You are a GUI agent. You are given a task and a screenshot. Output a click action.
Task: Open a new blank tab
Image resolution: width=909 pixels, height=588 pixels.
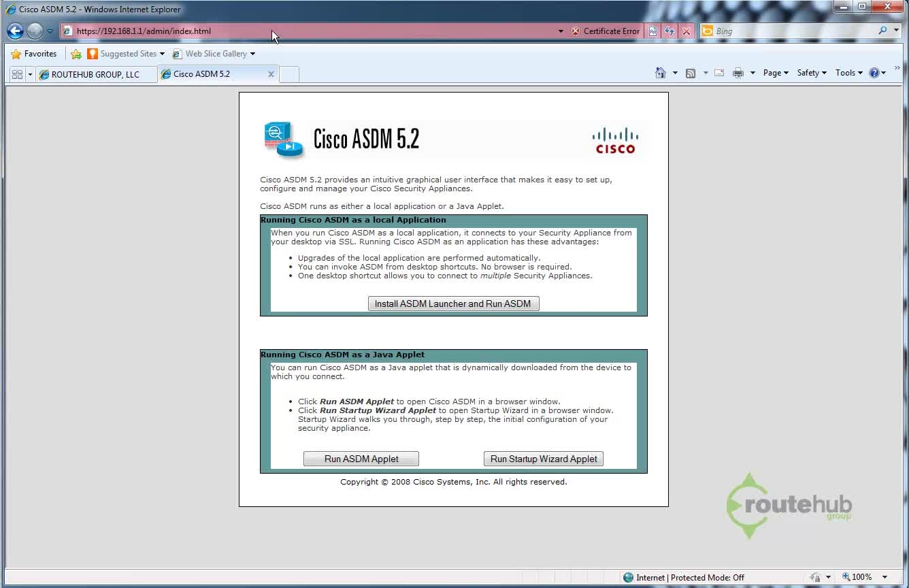tap(289, 74)
